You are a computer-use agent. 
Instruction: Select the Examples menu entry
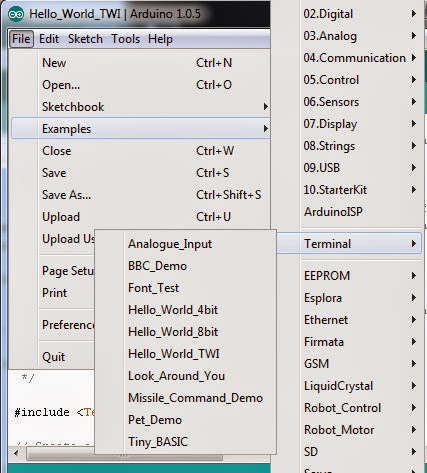pyautogui.click(x=140, y=129)
